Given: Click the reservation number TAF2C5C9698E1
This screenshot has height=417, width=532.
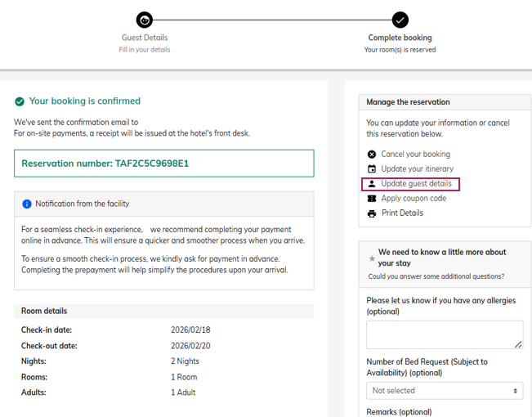Looking at the screenshot, I should coord(105,164).
